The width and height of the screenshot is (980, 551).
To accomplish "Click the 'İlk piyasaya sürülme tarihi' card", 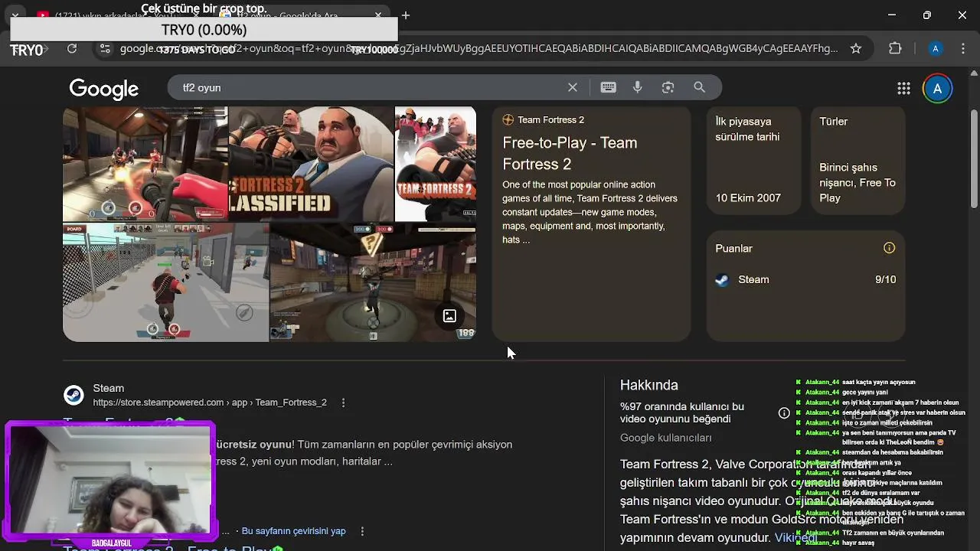I will (x=753, y=160).
